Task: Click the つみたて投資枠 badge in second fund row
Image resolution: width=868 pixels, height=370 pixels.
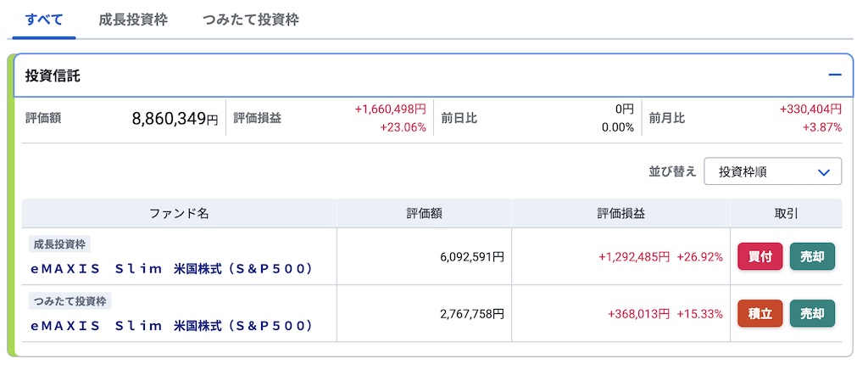Action: pyautogui.click(x=70, y=300)
